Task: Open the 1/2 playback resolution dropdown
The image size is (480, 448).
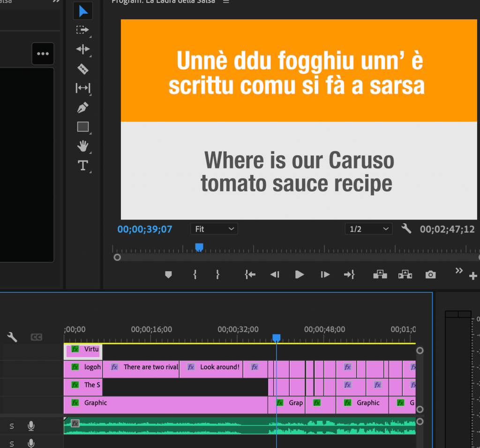Action: [x=368, y=229]
